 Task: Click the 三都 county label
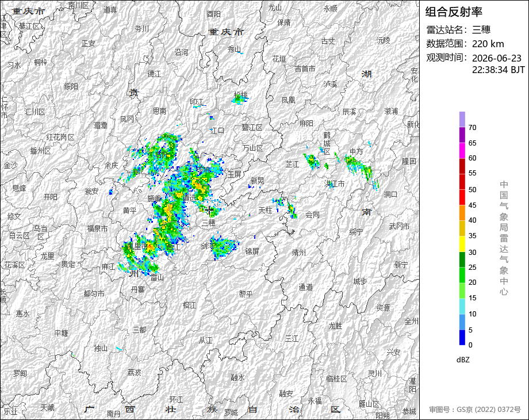click(139, 330)
